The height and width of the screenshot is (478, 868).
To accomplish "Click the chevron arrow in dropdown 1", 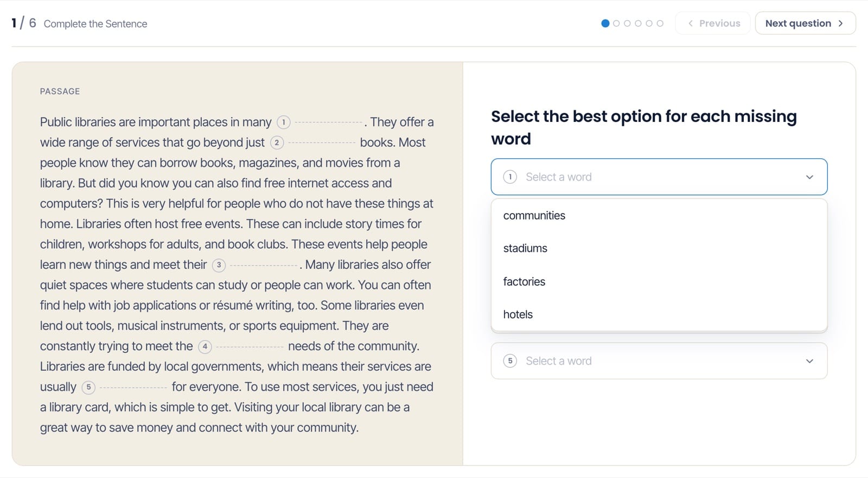I will coord(809,177).
